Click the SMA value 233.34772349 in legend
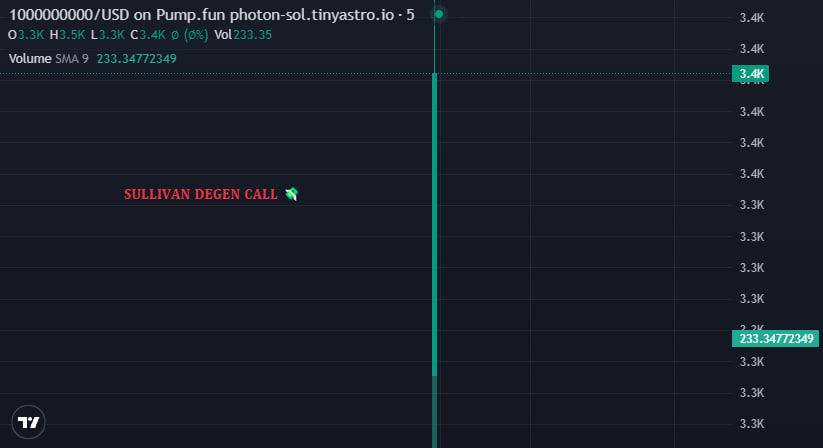Viewport: 823px width, 448px height. coord(136,59)
